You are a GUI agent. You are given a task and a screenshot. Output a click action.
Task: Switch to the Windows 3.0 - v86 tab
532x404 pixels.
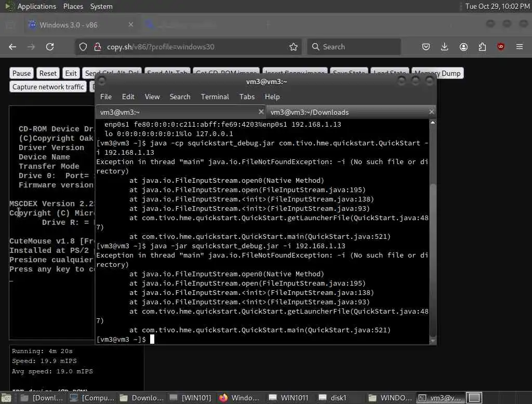click(79, 25)
